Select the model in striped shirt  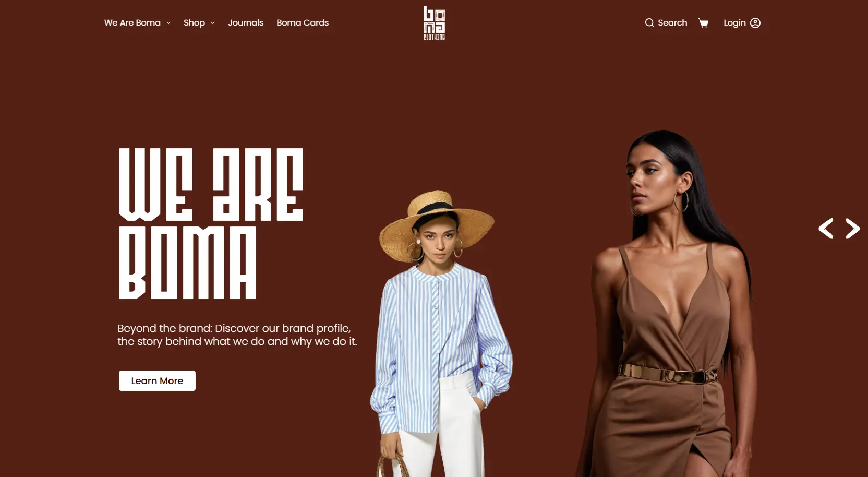(441, 334)
